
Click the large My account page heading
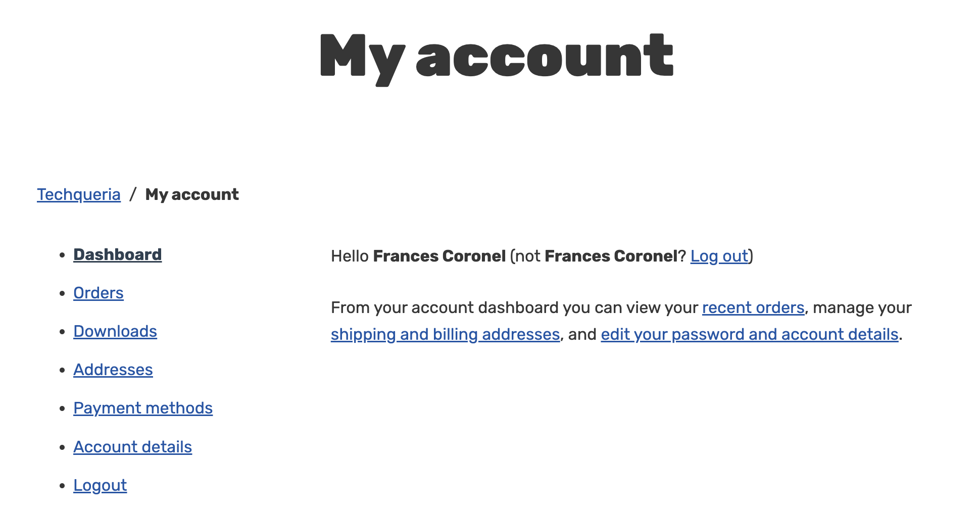tap(496, 57)
